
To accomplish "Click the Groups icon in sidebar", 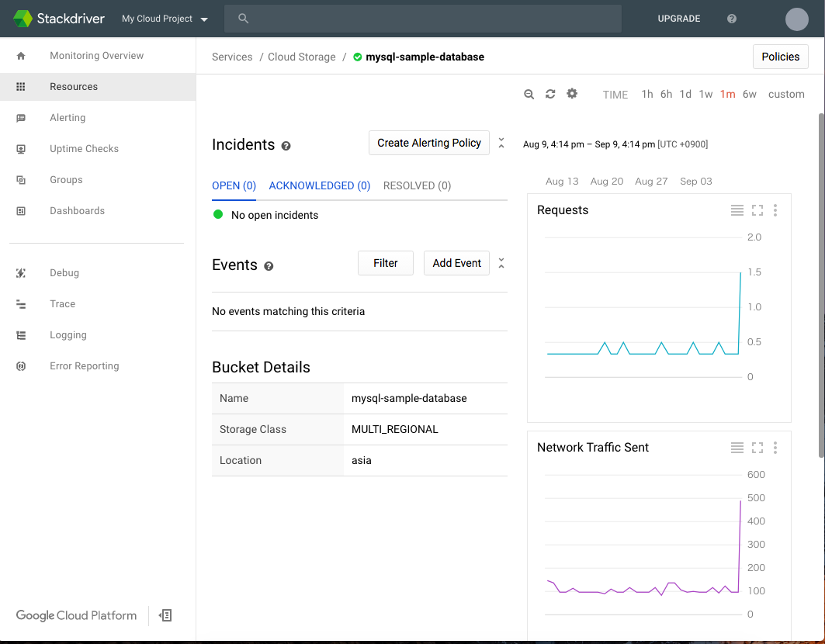I will click(21, 180).
